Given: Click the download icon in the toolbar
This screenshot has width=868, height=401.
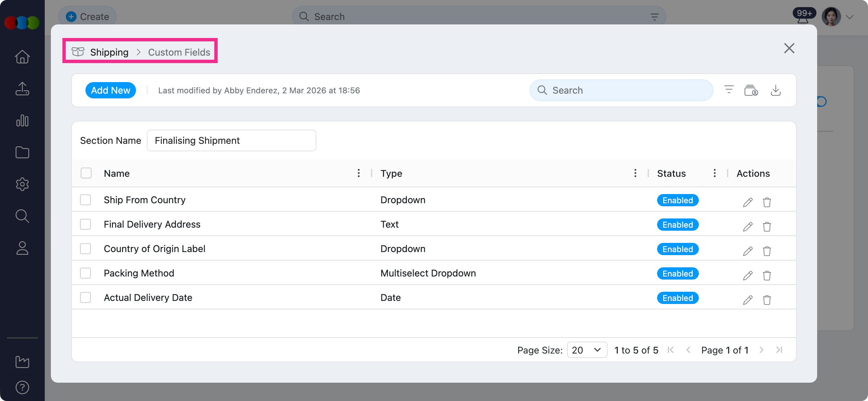Looking at the screenshot, I should [x=775, y=90].
